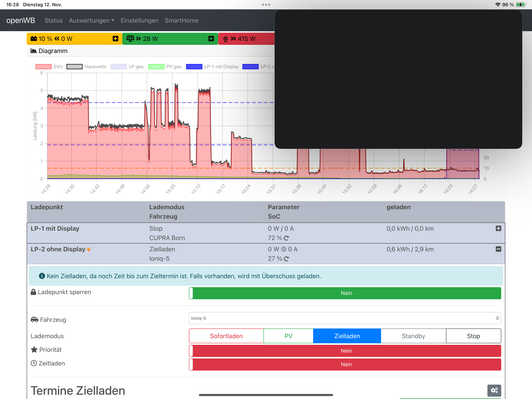Click the battery icon in yellow bar
The height and width of the screenshot is (399, 532).
click(x=34, y=39)
